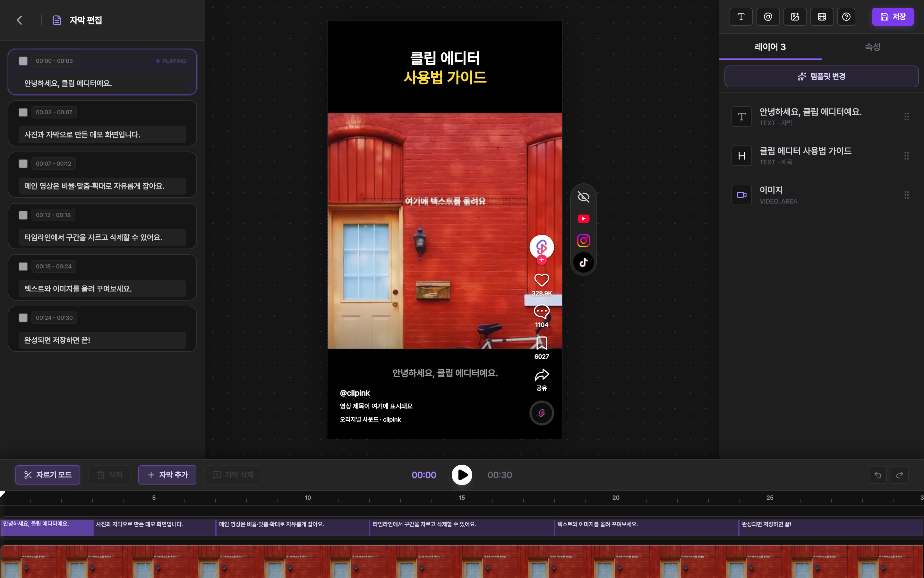Screen dimensions: 924x578
Task: Click the comment bubble icon in preview
Action: pos(542,311)
